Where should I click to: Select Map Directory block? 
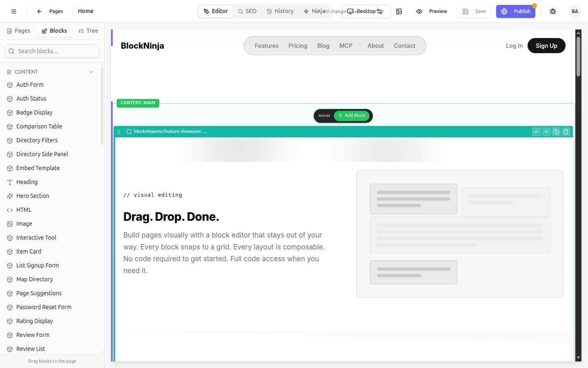coord(51,279)
